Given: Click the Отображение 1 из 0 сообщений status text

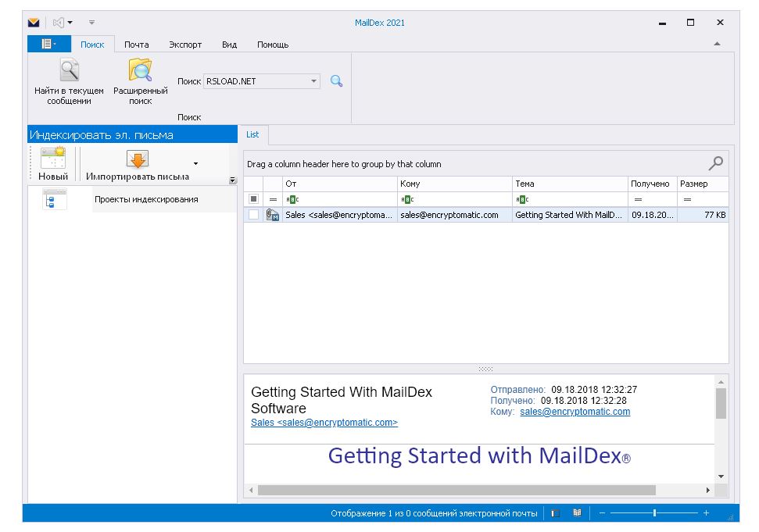Looking at the screenshot, I should tap(434, 513).
